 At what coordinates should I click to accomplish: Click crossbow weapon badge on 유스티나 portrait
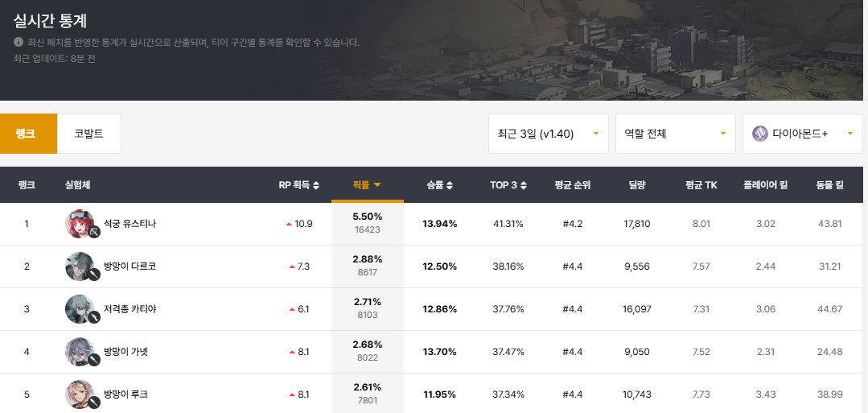[x=94, y=233]
